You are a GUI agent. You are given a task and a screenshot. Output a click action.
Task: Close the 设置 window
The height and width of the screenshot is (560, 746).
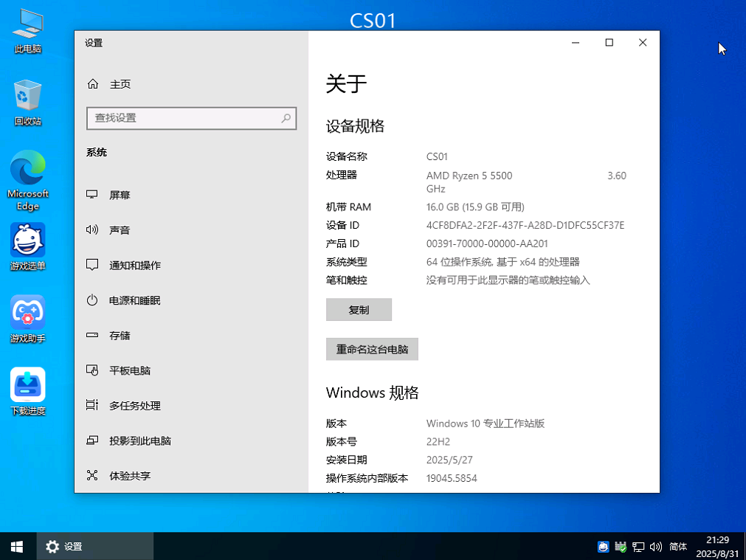tap(643, 43)
